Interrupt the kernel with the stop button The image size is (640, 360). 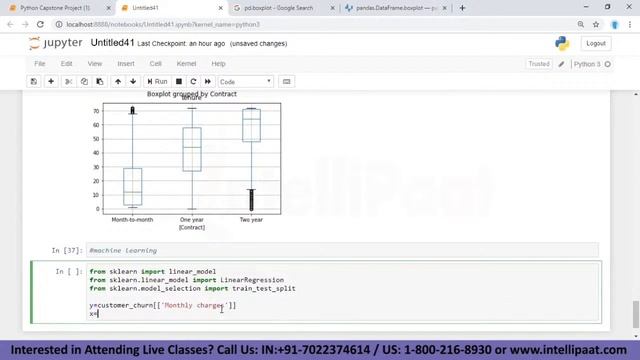point(179,82)
